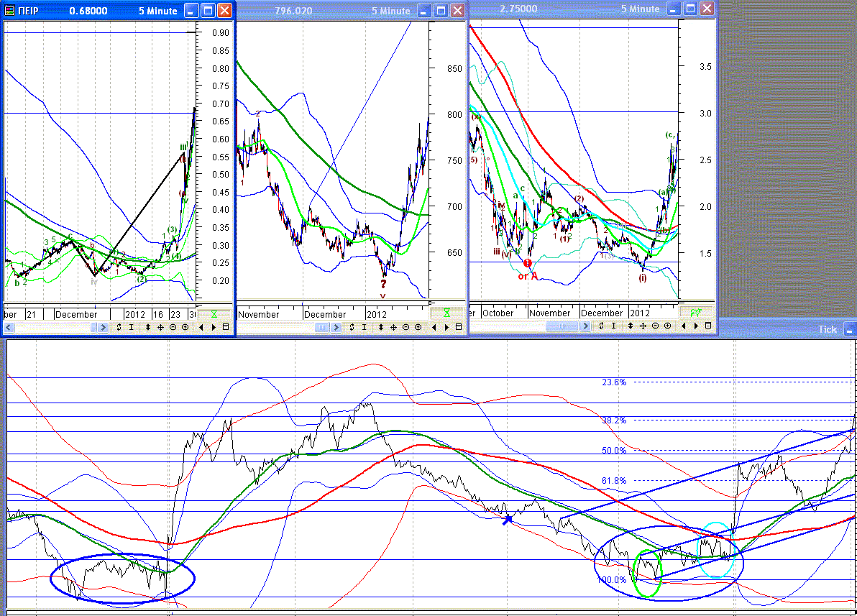Click the vertical scale arrows icon in 2.75000 window
The image size is (857, 616).
coord(631,325)
